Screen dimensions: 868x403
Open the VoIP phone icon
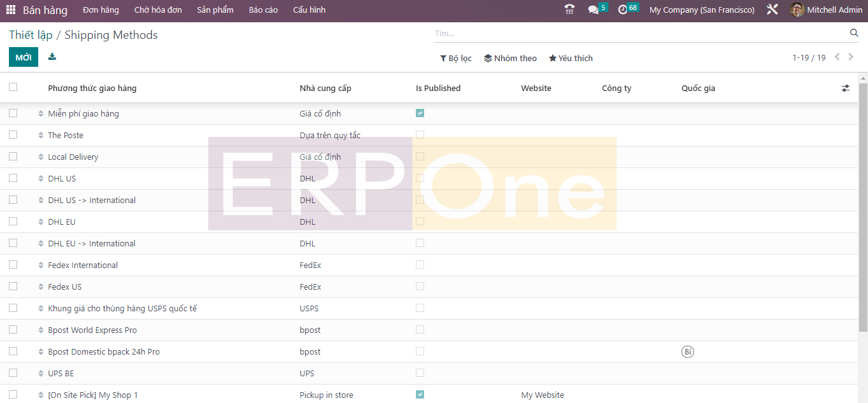click(x=569, y=10)
